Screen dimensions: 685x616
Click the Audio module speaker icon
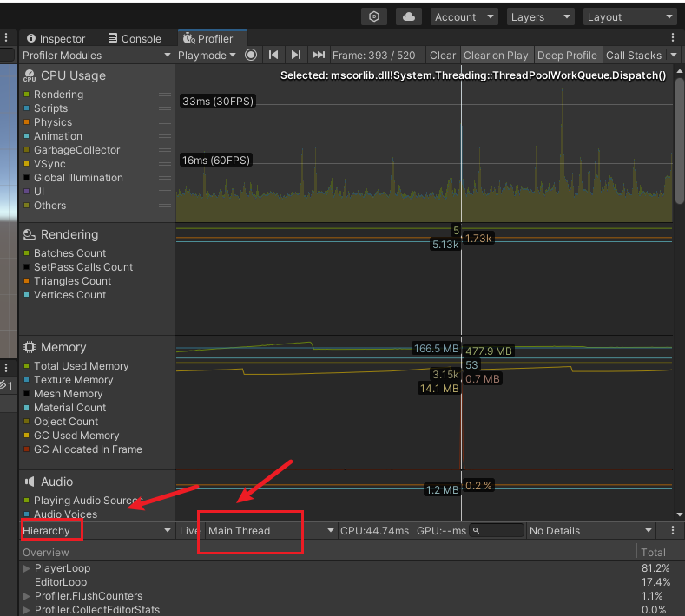pyautogui.click(x=30, y=482)
